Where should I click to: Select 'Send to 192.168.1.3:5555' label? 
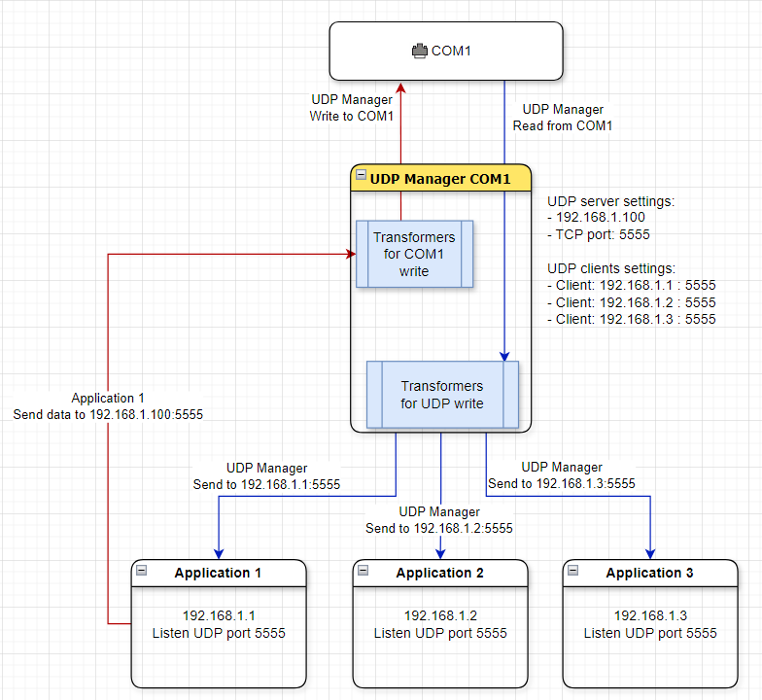click(x=562, y=484)
